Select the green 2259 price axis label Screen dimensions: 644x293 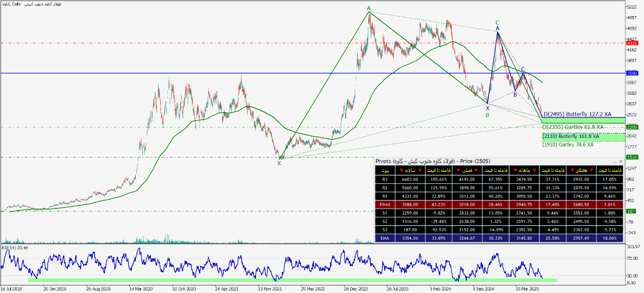pyautogui.click(x=631, y=127)
